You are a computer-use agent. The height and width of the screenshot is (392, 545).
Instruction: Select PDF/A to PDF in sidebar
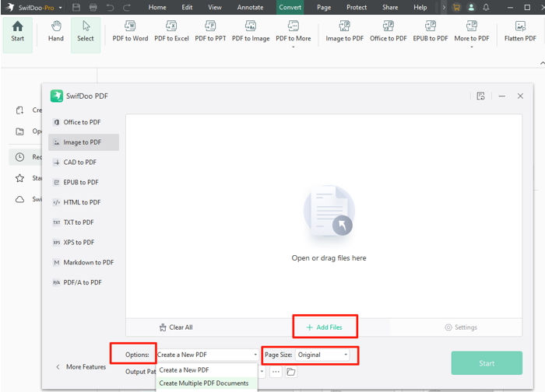(x=84, y=282)
